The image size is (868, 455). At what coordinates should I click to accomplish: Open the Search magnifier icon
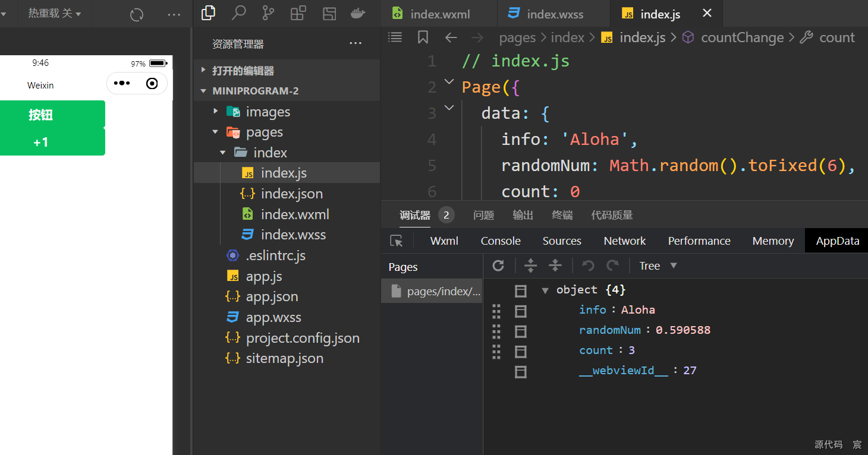pos(238,12)
